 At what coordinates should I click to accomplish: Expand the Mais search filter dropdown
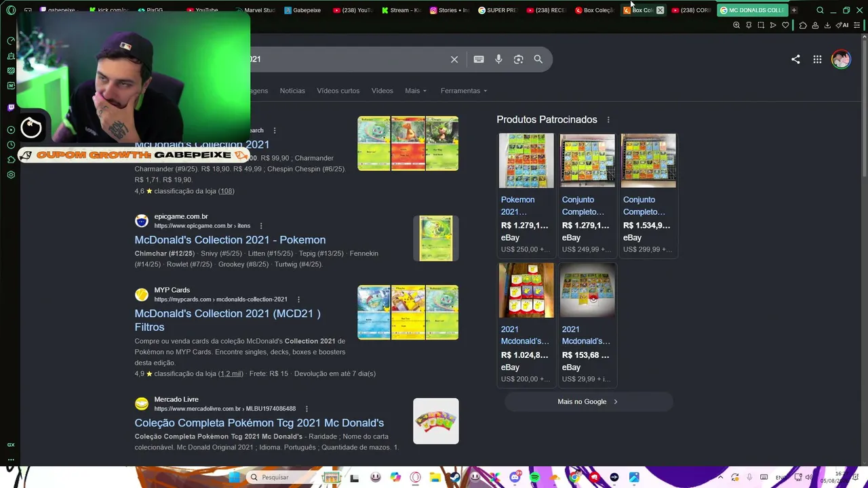point(416,91)
